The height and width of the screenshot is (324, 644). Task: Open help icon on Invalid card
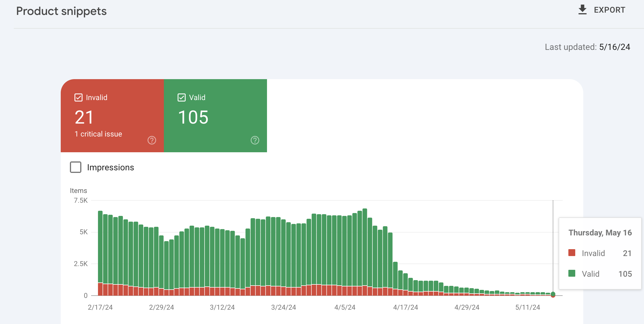(152, 140)
